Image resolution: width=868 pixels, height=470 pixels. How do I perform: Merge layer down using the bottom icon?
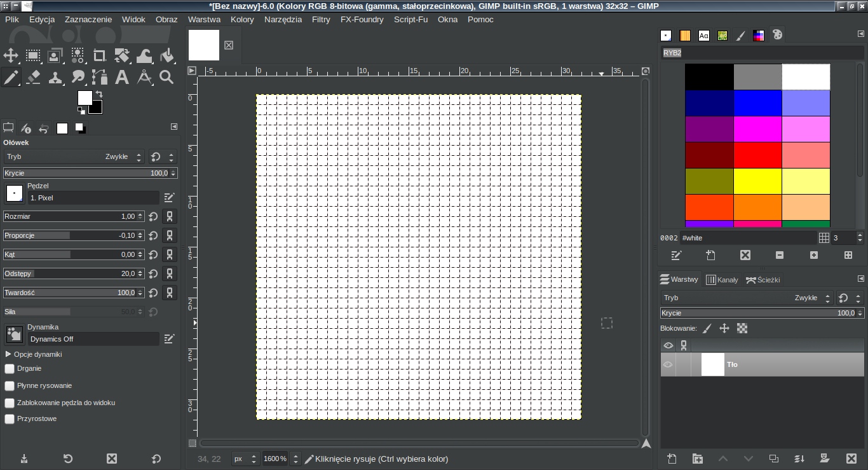tap(799, 459)
